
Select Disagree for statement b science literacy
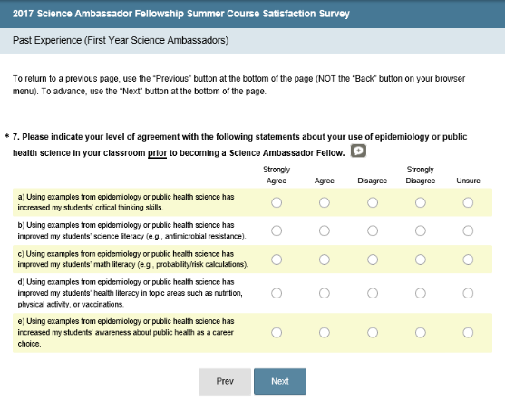[373, 230]
